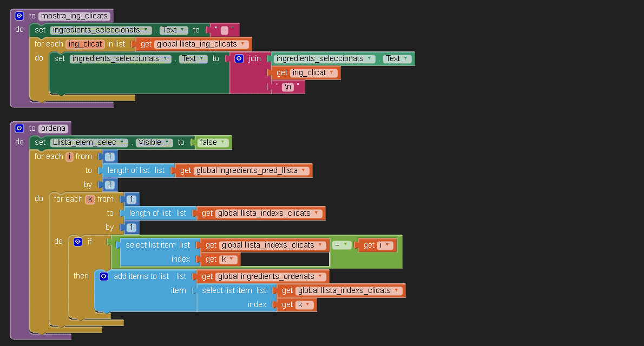
Task: Open global ingredients_pred_llista variable dropdown
Action: [304, 170]
